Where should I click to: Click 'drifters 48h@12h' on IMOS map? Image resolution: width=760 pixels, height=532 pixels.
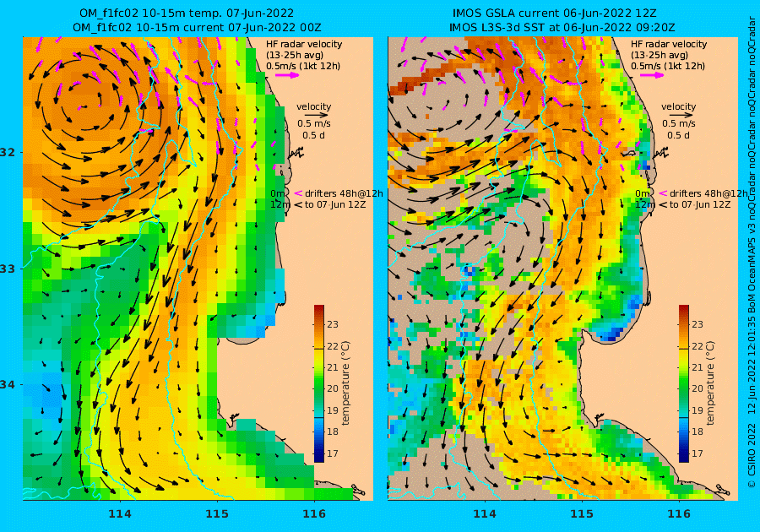point(708,193)
